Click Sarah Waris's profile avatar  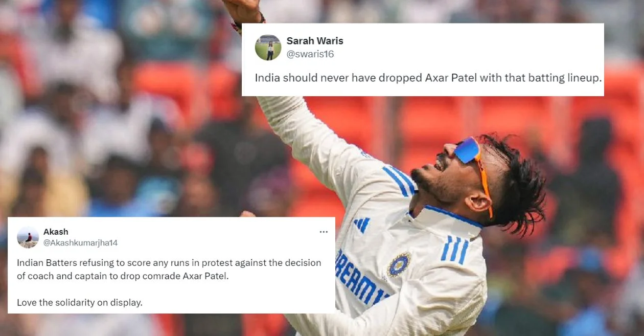click(x=268, y=48)
